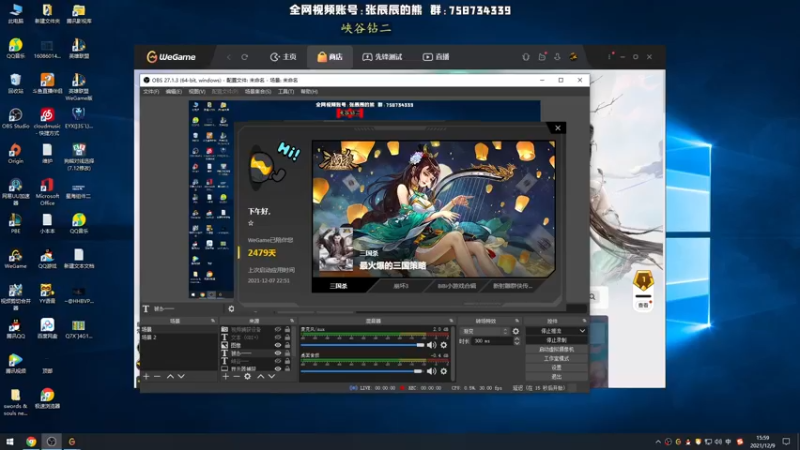Adjust 麦克风/Aux volume slider
800x450 pixels.
coord(363,345)
